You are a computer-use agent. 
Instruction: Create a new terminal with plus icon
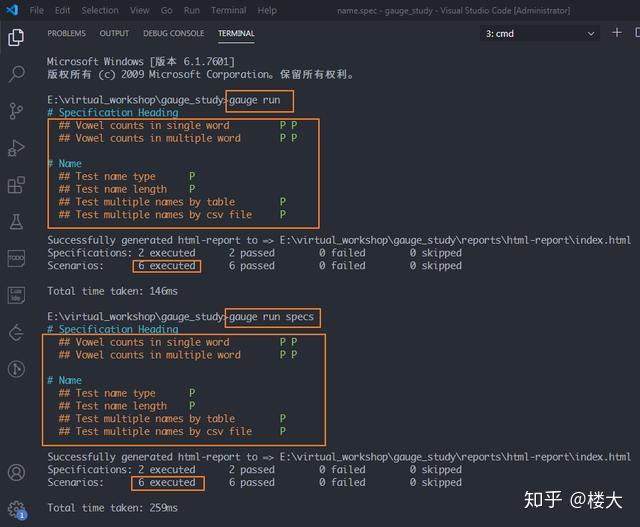617,33
